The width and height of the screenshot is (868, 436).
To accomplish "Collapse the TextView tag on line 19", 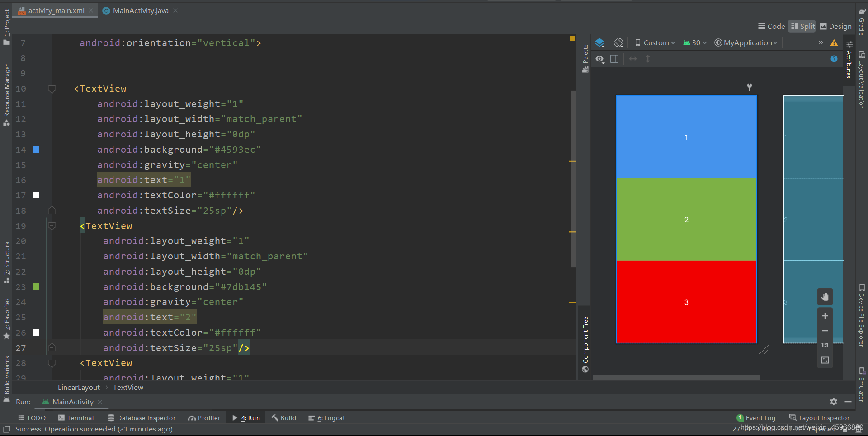I will click(52, 226).
